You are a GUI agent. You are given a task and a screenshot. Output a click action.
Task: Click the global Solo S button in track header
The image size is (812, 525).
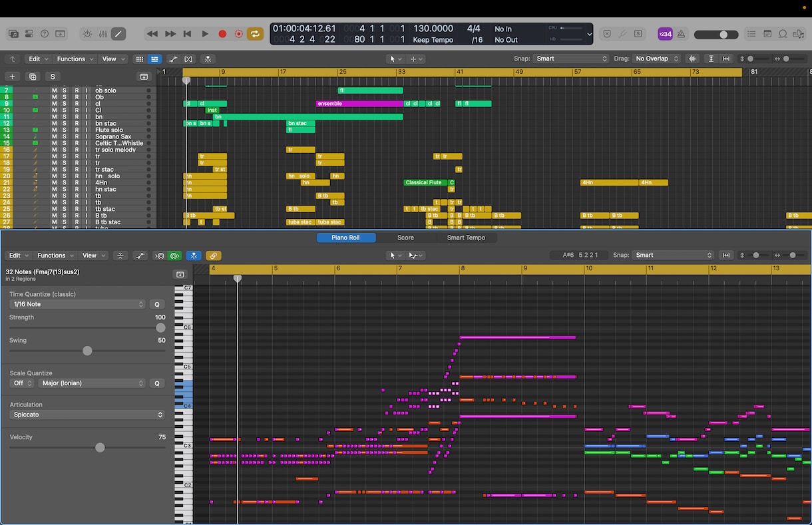[x=53, y=77]
